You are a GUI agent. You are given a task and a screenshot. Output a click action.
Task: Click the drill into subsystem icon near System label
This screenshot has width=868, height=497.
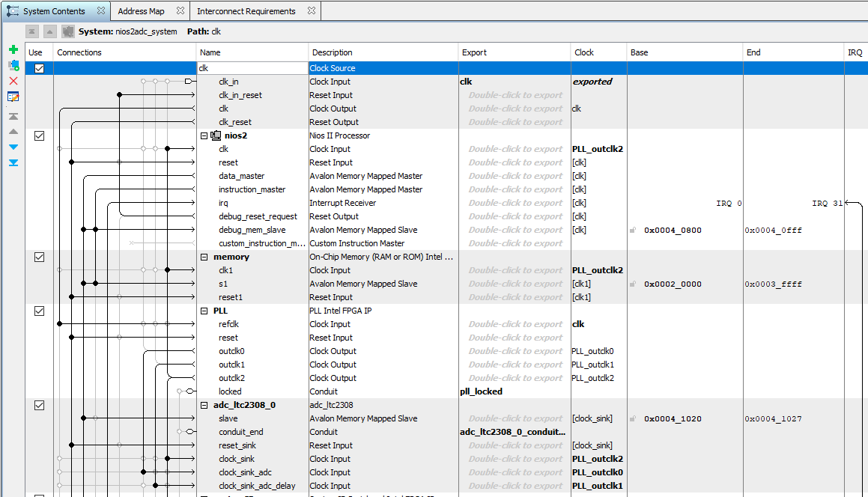[x=67, y=31]
